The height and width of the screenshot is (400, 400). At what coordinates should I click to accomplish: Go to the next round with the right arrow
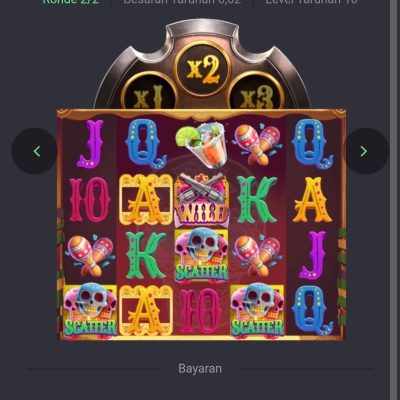pyautogui.click(x=366, y=151)
